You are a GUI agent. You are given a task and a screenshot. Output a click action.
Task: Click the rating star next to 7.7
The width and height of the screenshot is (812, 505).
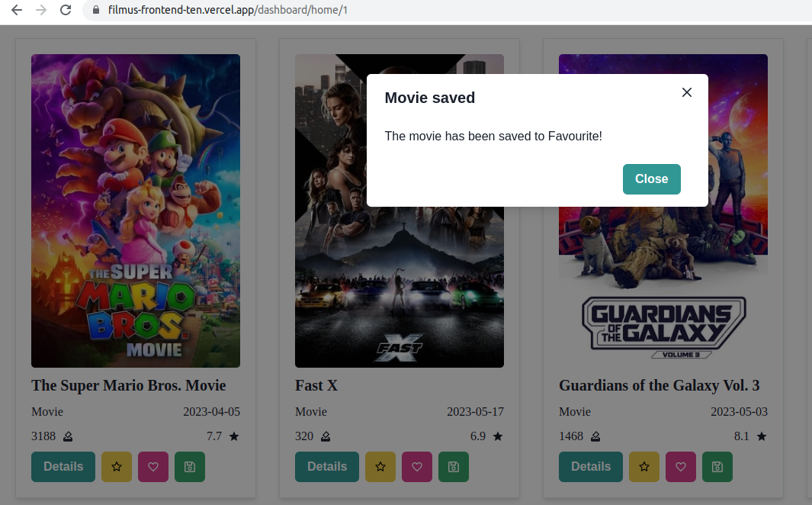click(234, 436)
